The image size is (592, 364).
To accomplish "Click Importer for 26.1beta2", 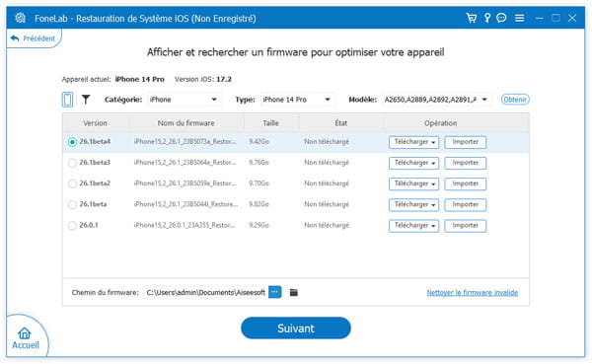I will tap(465, 183).
